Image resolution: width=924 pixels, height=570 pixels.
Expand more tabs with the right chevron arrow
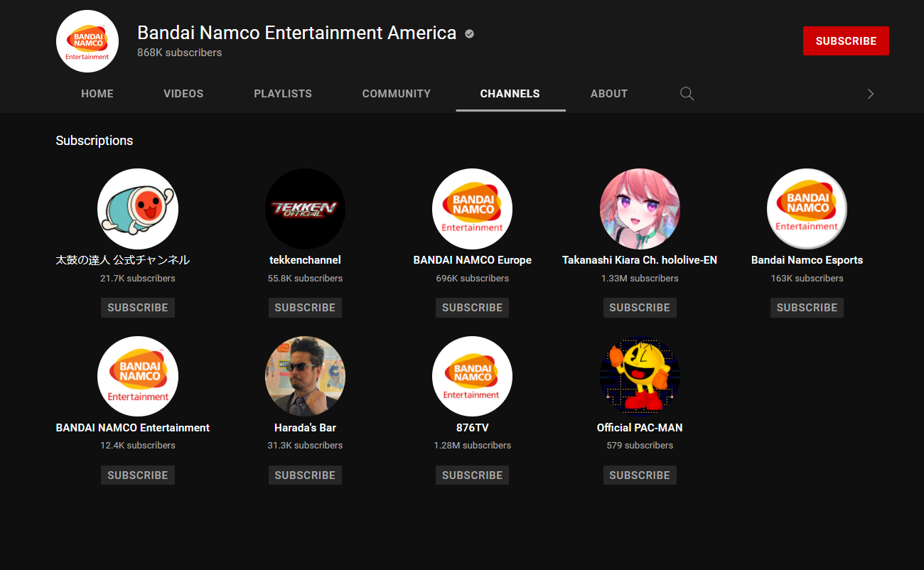tap(871, 94)
